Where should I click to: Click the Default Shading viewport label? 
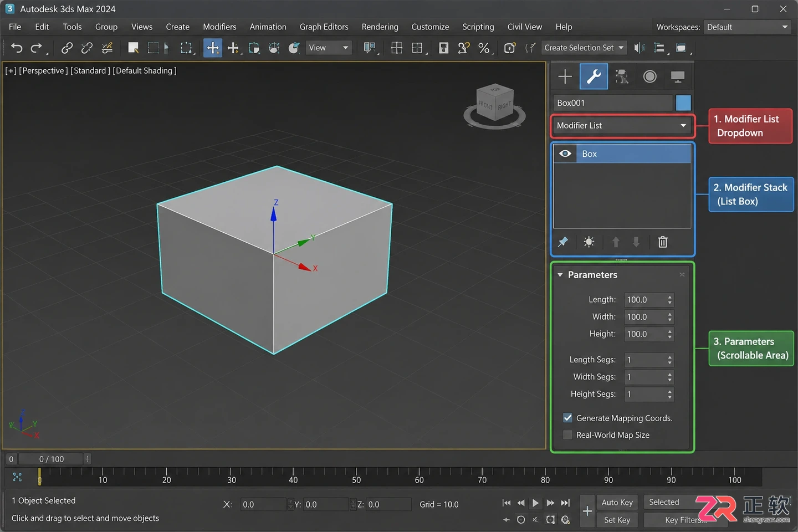click(145, 71)
